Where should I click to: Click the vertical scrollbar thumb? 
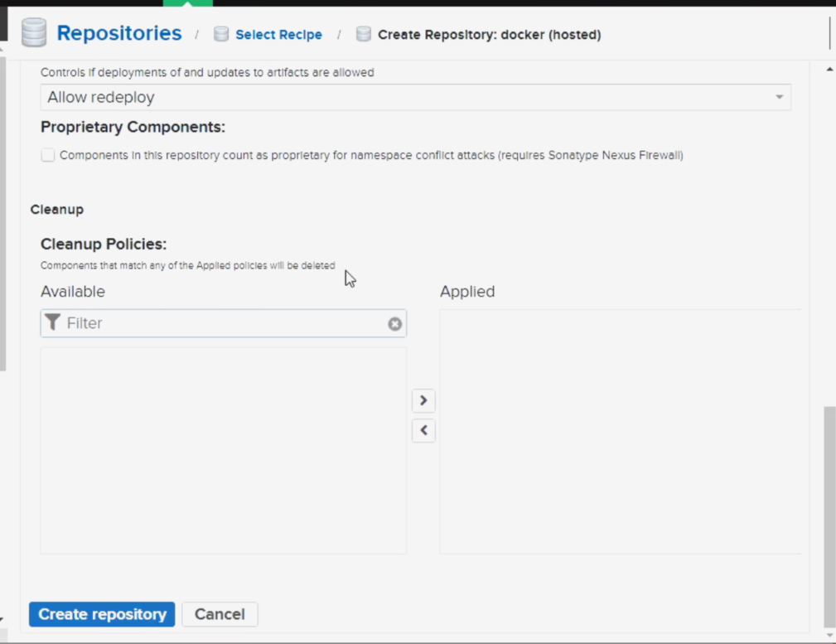coord(829,516)
